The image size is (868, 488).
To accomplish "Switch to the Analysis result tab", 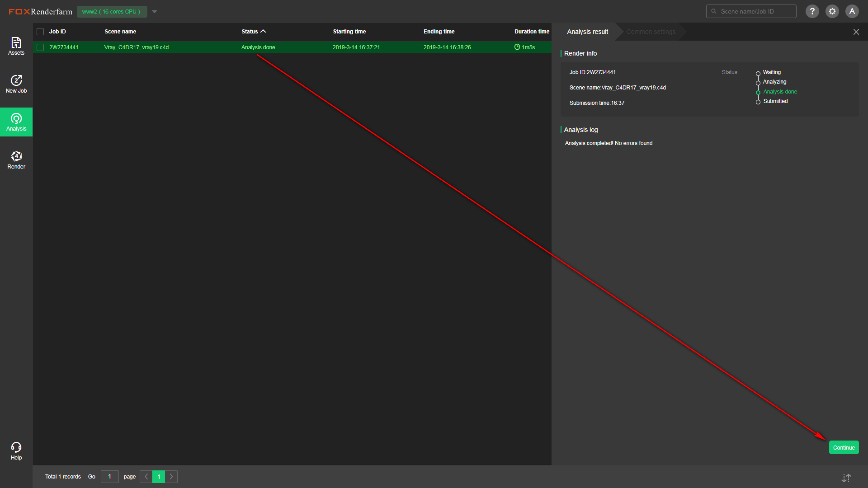I will click(587, 32).
